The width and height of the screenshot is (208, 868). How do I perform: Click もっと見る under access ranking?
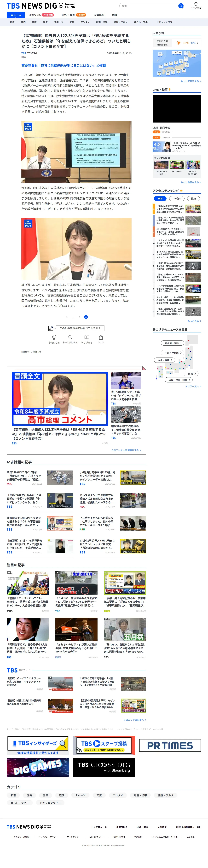click(x=194, y=321)
